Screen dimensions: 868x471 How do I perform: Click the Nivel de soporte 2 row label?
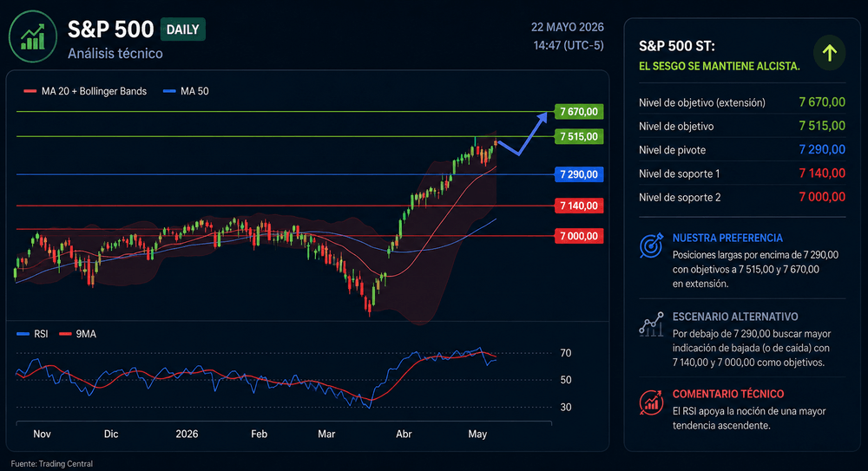pyautogui.click(x=680, y=198)
